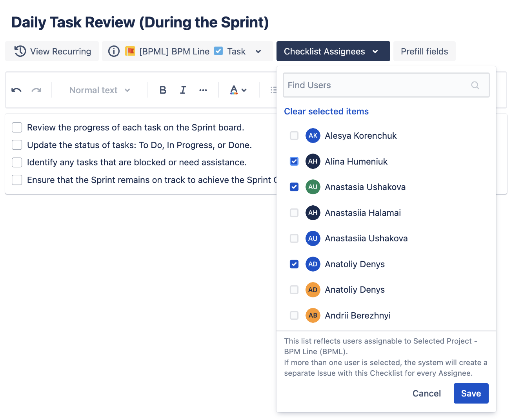Toggle bold formatting
The image size is (513, 420).
(x=163, y=90)
